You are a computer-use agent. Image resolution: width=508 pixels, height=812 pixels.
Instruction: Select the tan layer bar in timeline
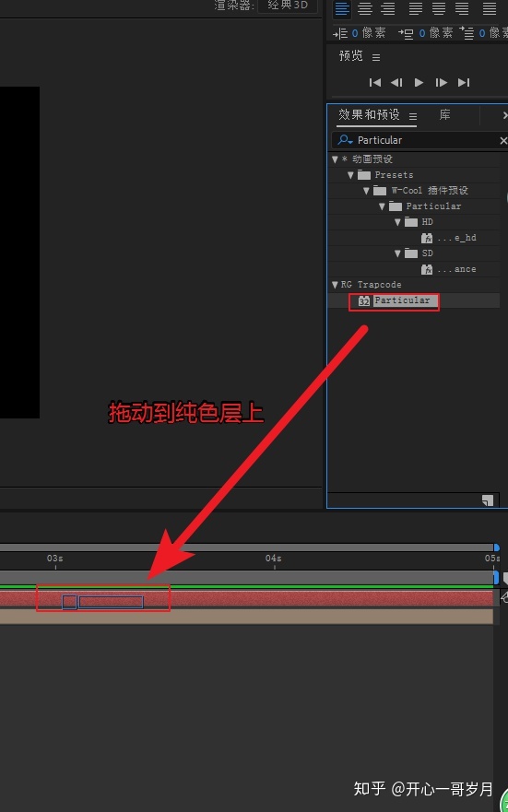(246, 617)
